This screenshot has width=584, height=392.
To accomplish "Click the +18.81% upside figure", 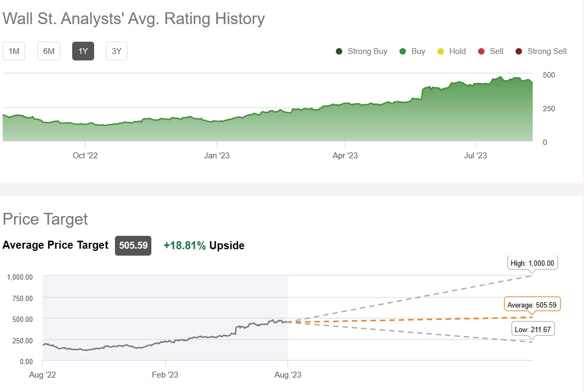I will [x=185, y=245].
